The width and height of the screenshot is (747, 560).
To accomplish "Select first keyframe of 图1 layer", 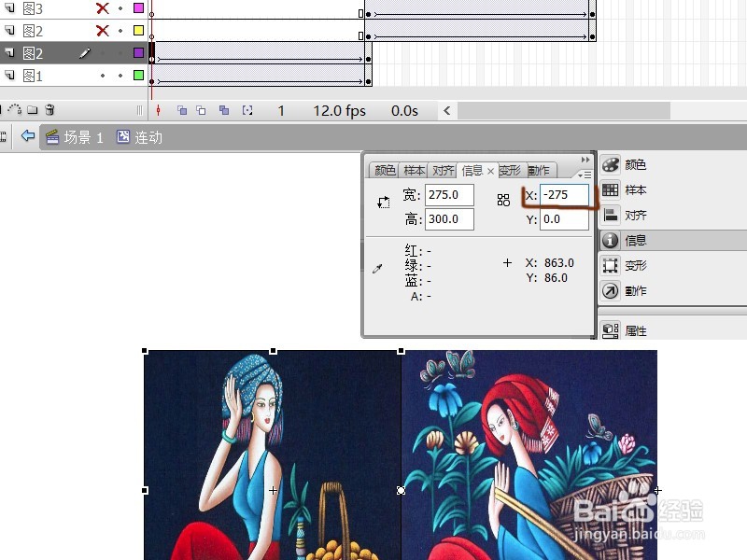I will tap(152, 77).
